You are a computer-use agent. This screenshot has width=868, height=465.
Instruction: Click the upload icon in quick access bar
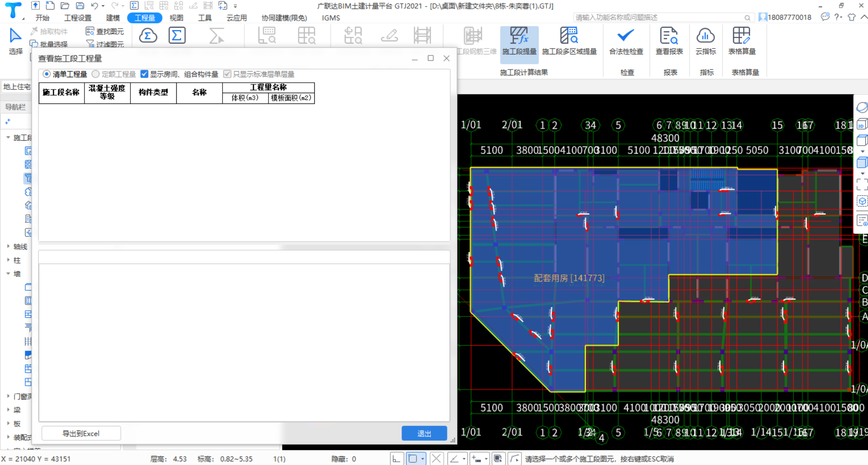(35, 6)
